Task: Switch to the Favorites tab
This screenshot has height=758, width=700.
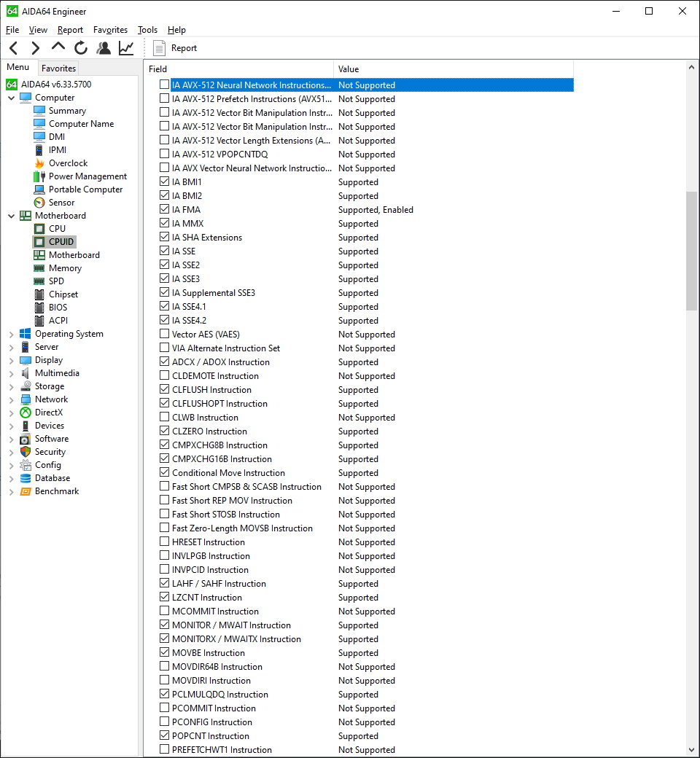Action: (58, 69)
